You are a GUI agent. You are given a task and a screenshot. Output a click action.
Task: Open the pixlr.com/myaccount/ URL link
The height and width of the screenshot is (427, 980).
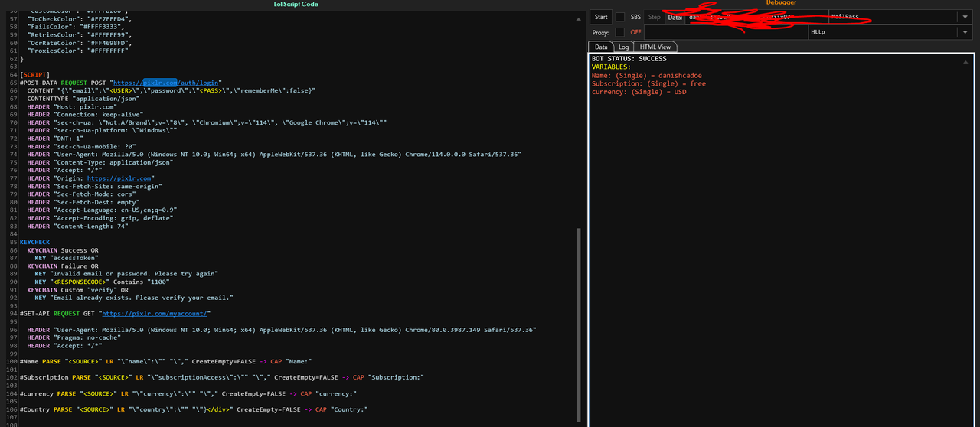pos(155,314)
